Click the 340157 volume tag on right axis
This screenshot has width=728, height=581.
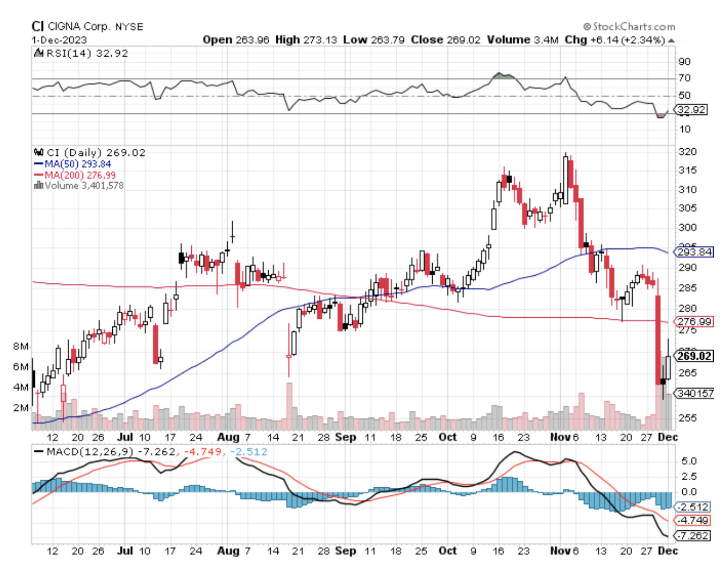point(695,393)
